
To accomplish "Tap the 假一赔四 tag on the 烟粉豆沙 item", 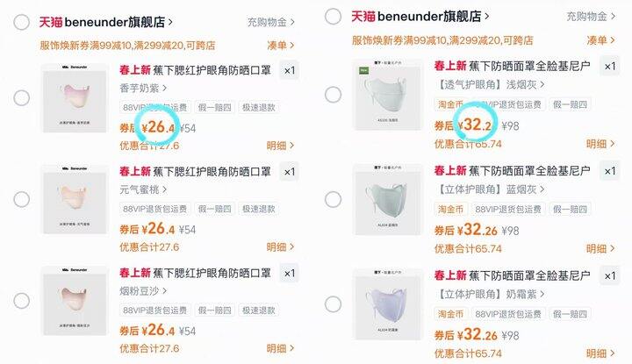I will [x=213, y=310].
